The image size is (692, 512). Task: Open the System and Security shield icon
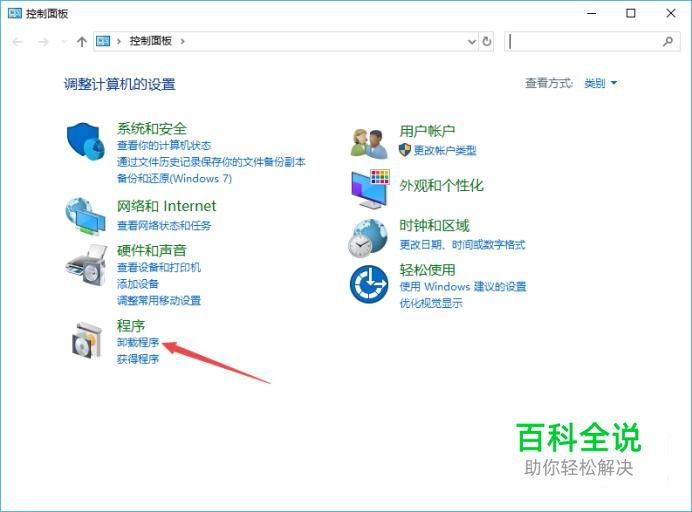pos(85,141)
